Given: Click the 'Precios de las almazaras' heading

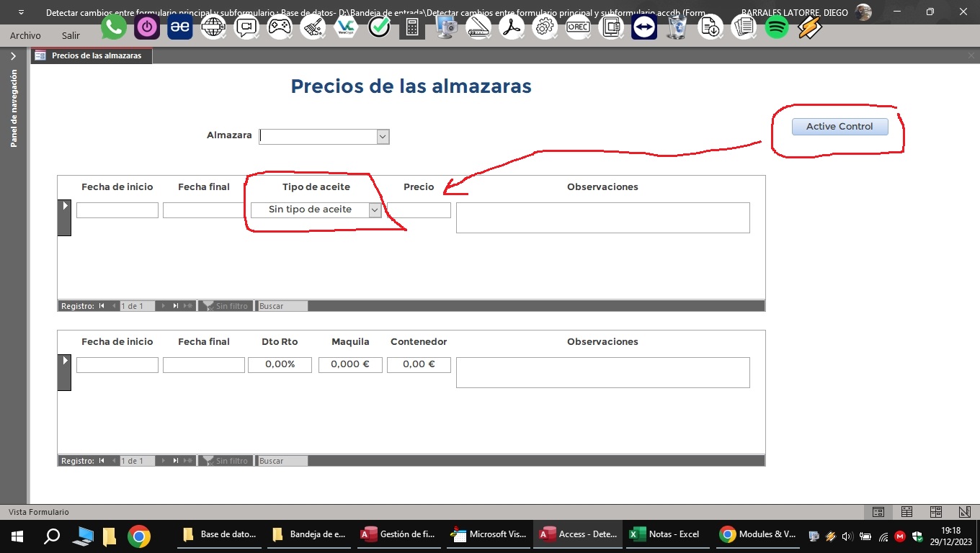Looking at the screenshot, I should coord(411,86).
